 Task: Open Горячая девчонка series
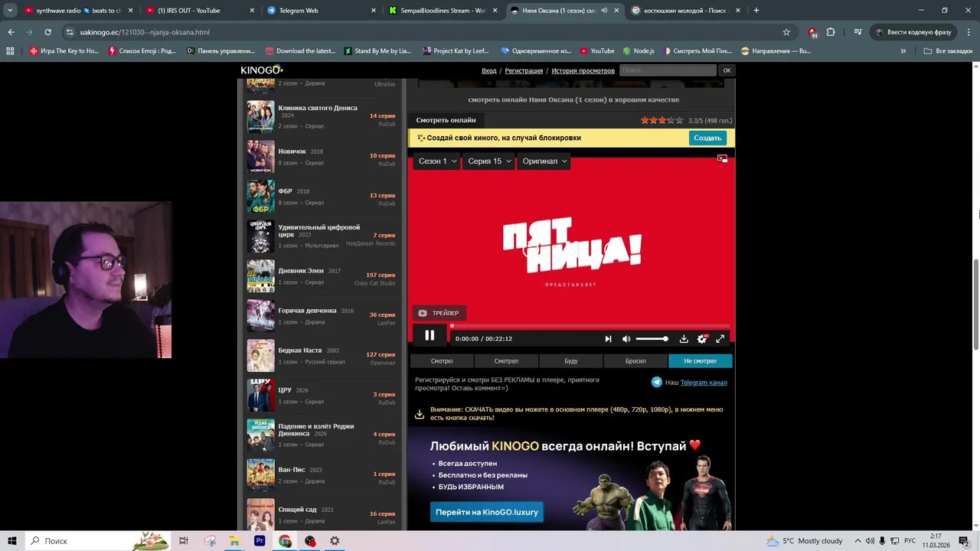[x=307, y=311]
